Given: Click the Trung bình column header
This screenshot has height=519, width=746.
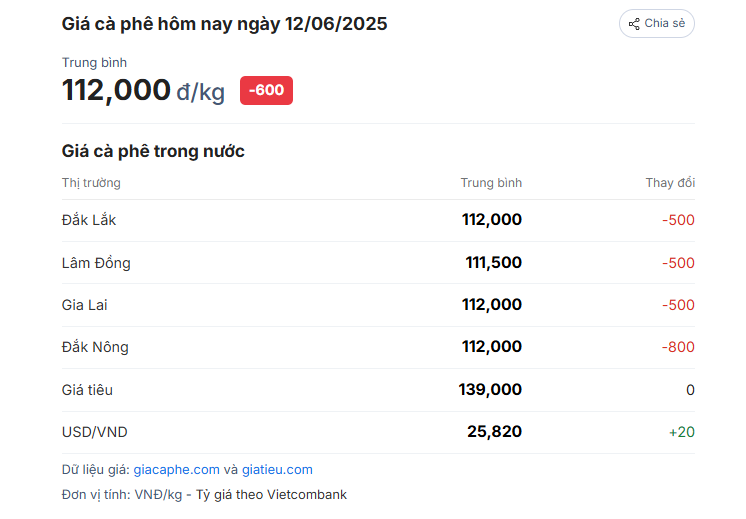Looking at the screenshot, I should point(491,183).
